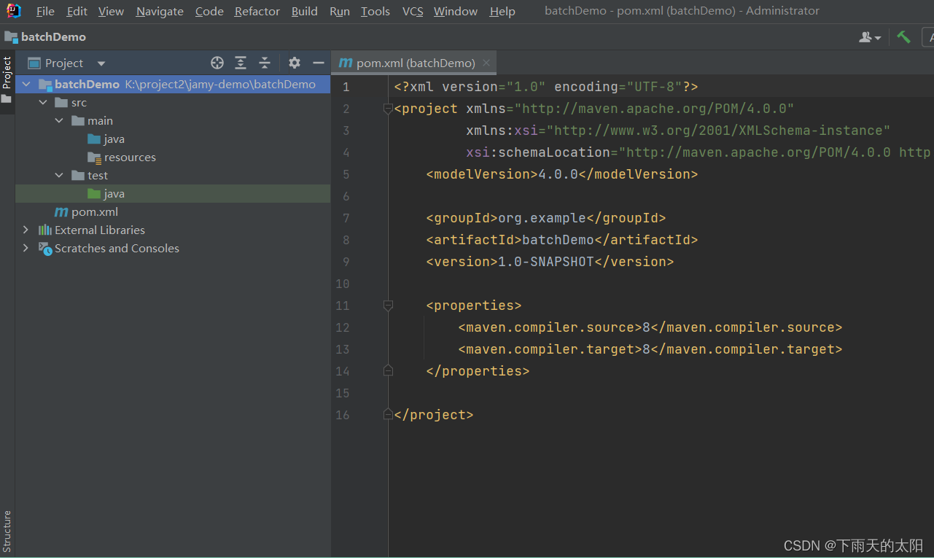The image size is (934, 560).
Task: Fold the project tag at line 2
Action: [388, 109]
